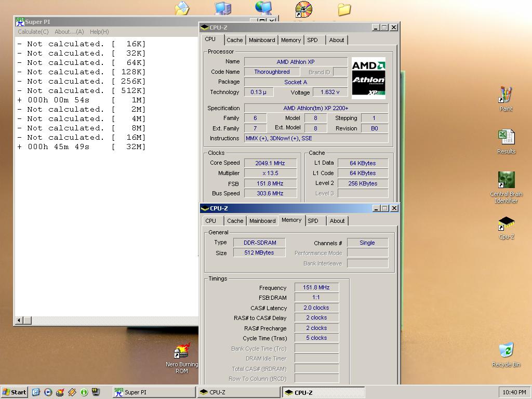Select the '000h 45m 49s' 32M result line
The height and width of the screenshot is (399, 532).
[x=82, y=147]
